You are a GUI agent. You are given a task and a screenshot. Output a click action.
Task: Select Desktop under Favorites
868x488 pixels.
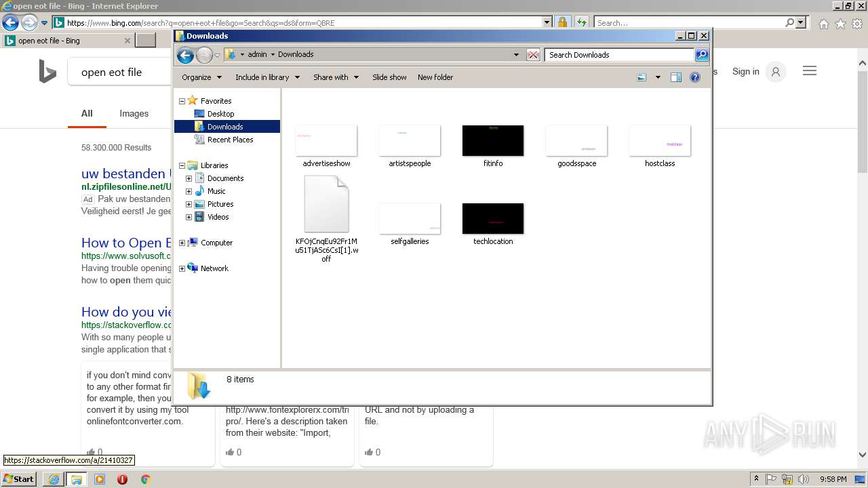click(x=220, y=114)
